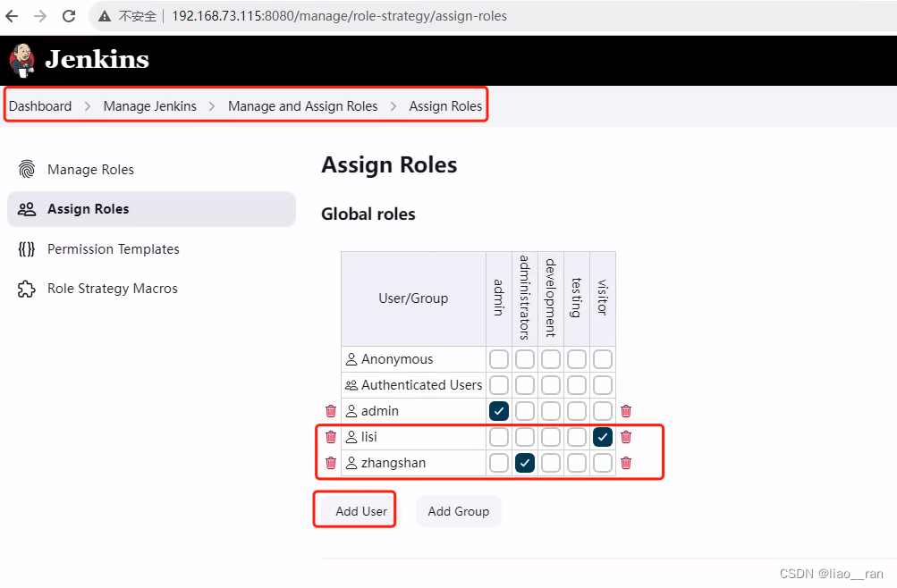Click the User/Group column header

[413, 298]
